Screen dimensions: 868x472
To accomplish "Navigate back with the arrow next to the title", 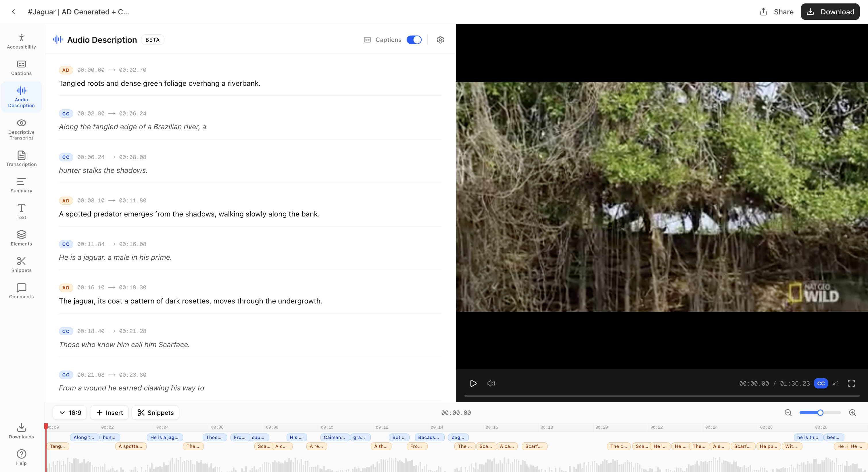I will pos(13,11).
